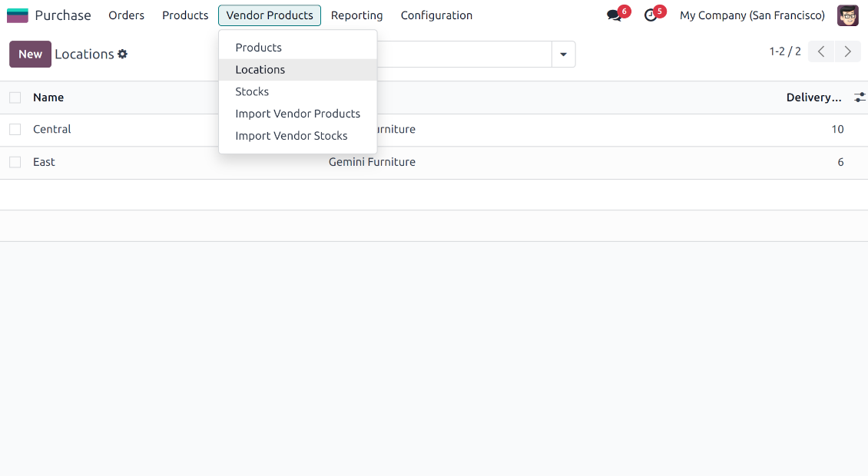Click the Purchase app logo icon

click(17, 15)
